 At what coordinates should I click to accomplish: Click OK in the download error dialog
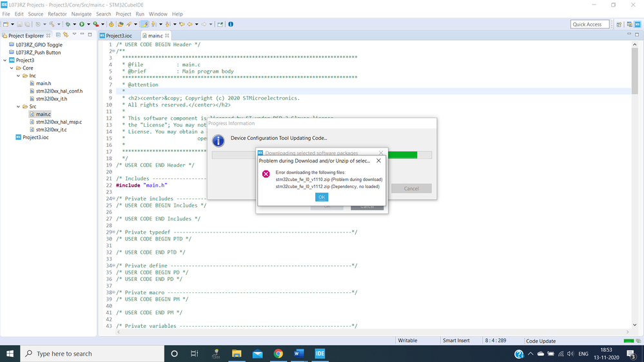pyautogui.click(x=322, y=197)
